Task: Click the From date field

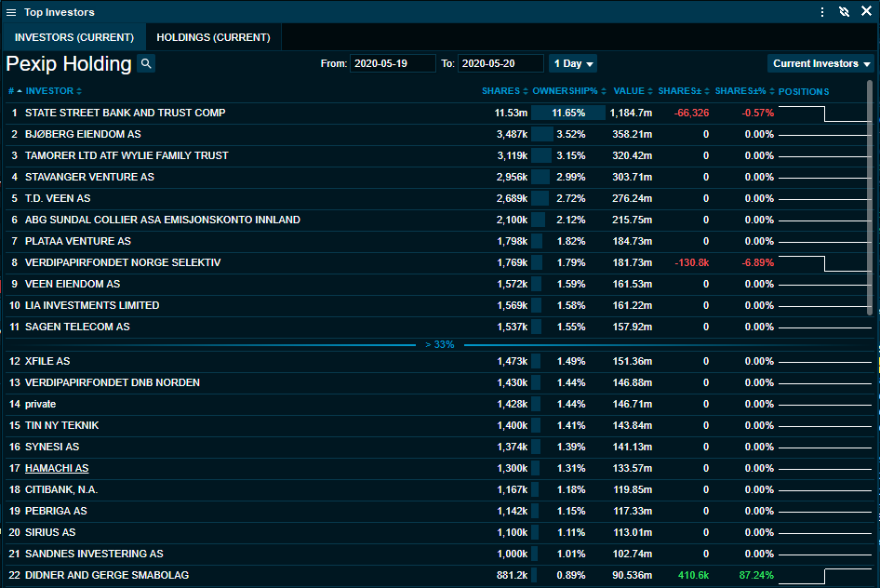Action: click(393, 63)
